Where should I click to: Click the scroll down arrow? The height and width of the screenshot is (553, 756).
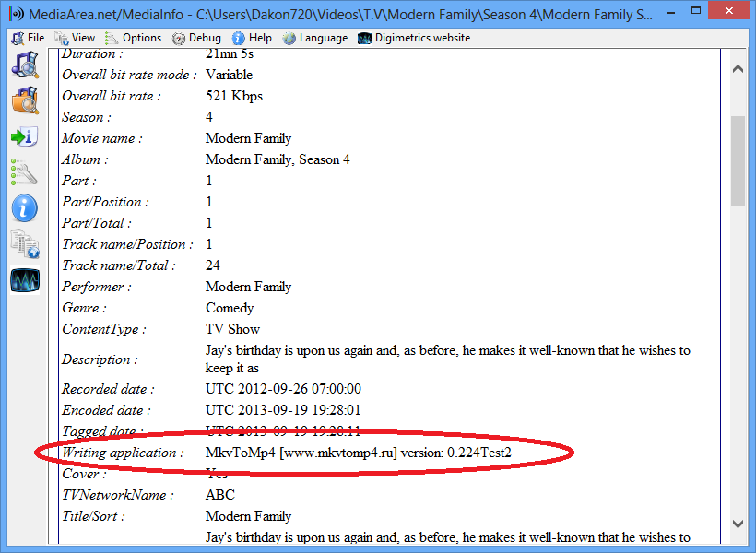click(x=738, y=524)
